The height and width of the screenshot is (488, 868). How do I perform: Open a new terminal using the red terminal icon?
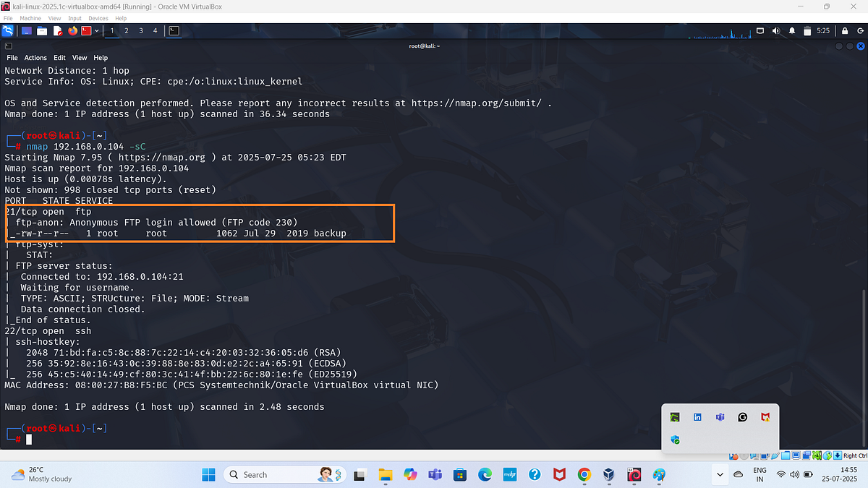coord(85,30)
